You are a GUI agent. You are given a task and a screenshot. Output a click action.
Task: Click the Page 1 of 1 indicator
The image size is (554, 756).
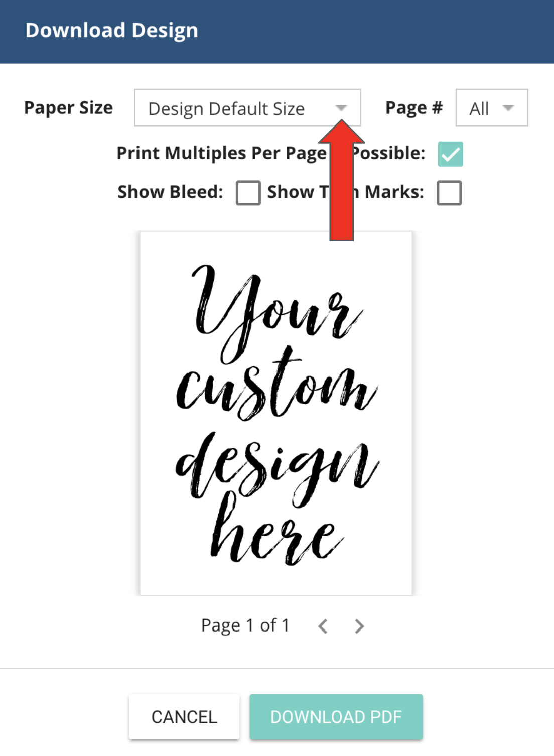pyautogui.click(x=245, y=626)
